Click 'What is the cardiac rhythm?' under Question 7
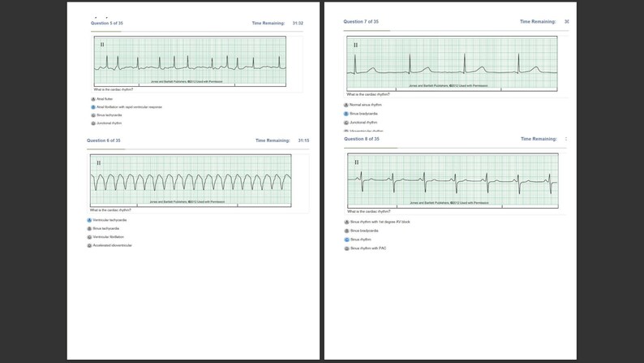Image resolution: width=644 pixels, height=363 pixels. (x=368, y=94)
